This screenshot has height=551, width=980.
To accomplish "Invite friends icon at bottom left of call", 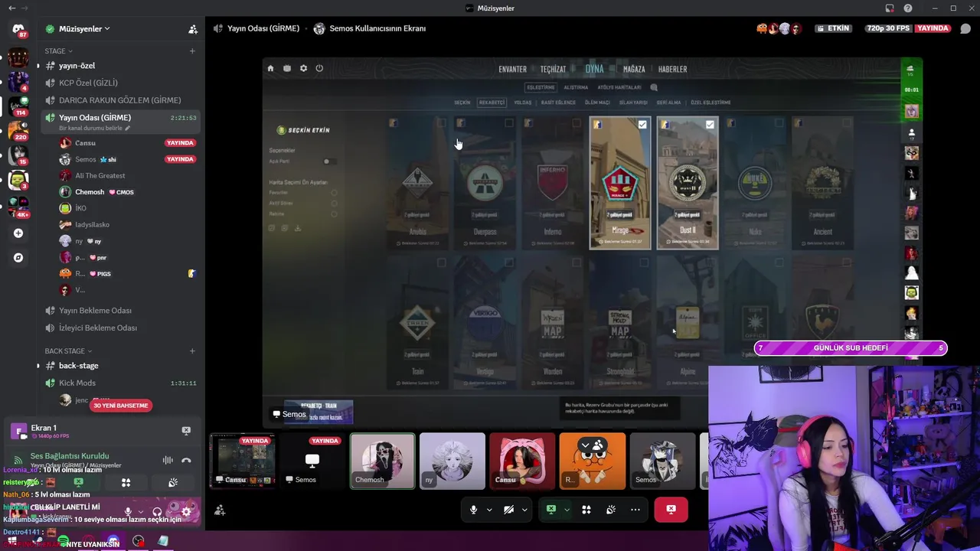I will [220, 510].
